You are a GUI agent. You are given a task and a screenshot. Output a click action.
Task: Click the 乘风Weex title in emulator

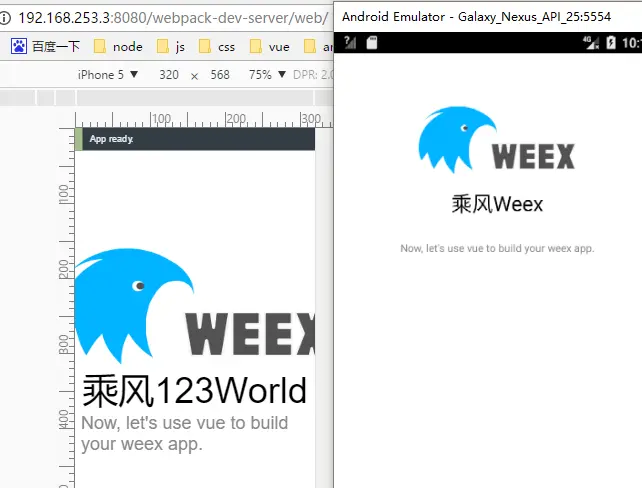click(497, 204)
